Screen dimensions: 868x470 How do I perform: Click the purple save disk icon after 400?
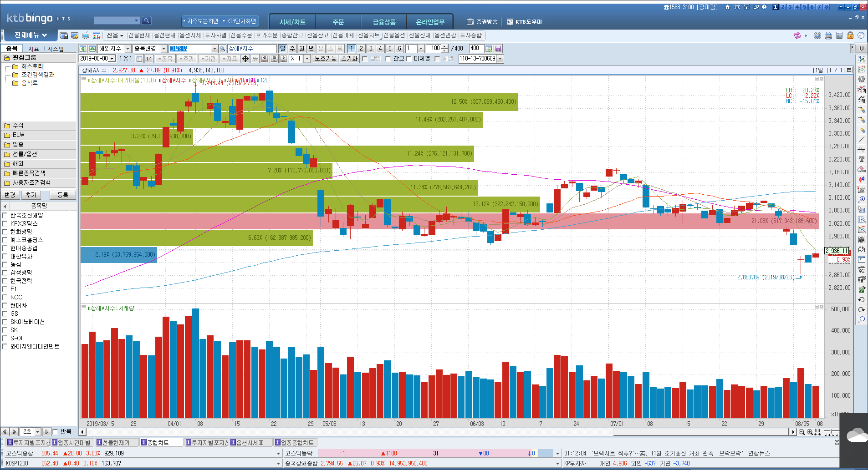[x=498, y=48]
